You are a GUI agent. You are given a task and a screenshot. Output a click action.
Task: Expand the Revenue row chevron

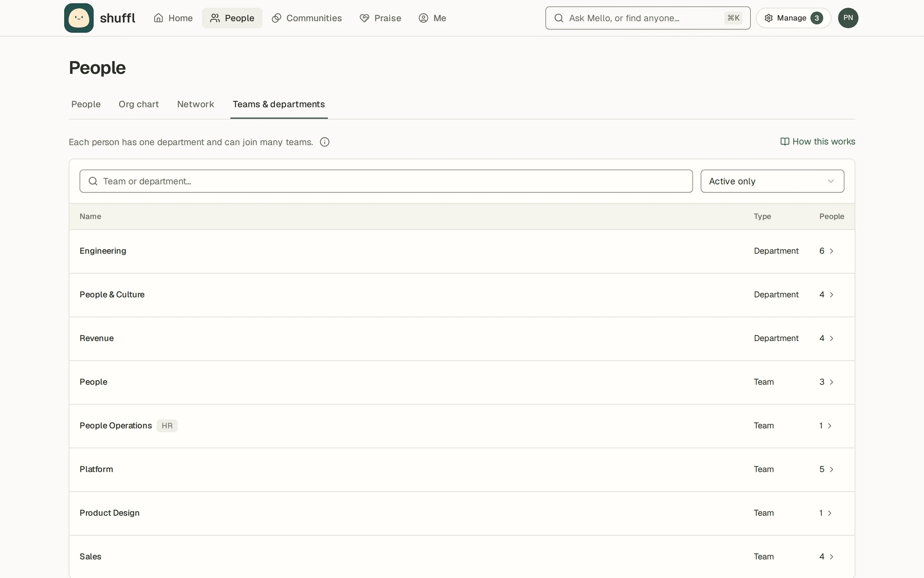click(831, 338)
